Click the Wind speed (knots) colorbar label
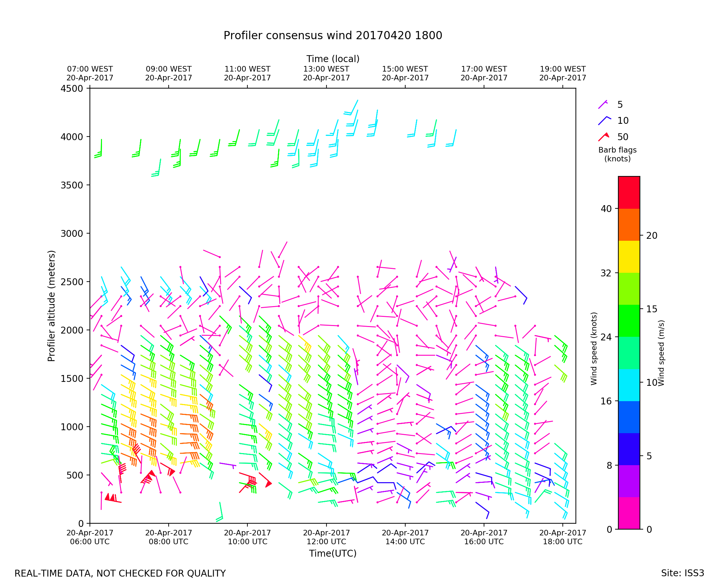The height and width of the screenshot is (588, 719). (x=594, y=349)
